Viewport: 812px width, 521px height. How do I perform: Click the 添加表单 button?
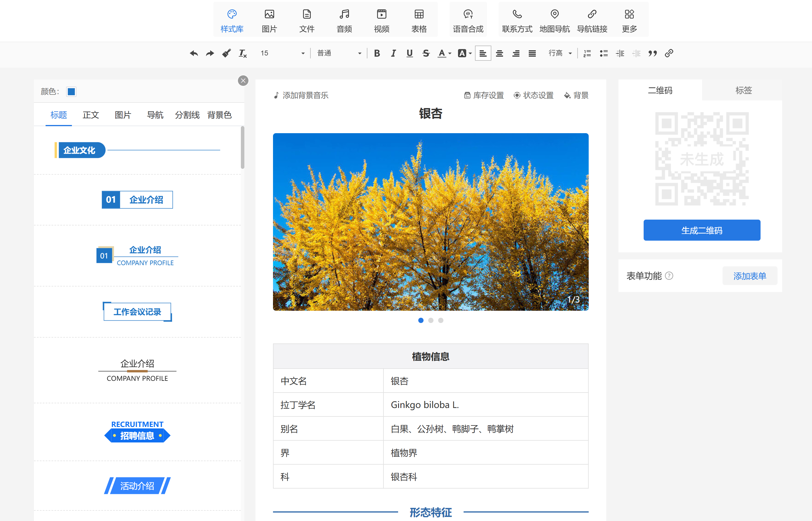pos(749,276)
